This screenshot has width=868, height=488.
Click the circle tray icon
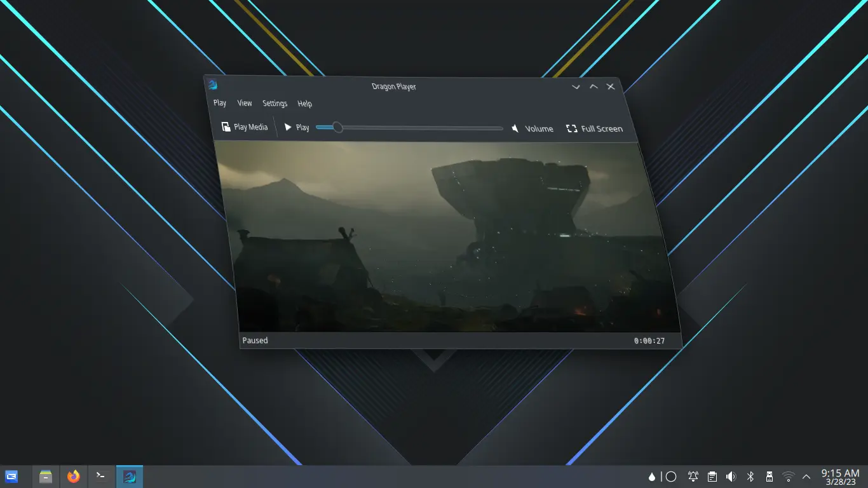670,477
